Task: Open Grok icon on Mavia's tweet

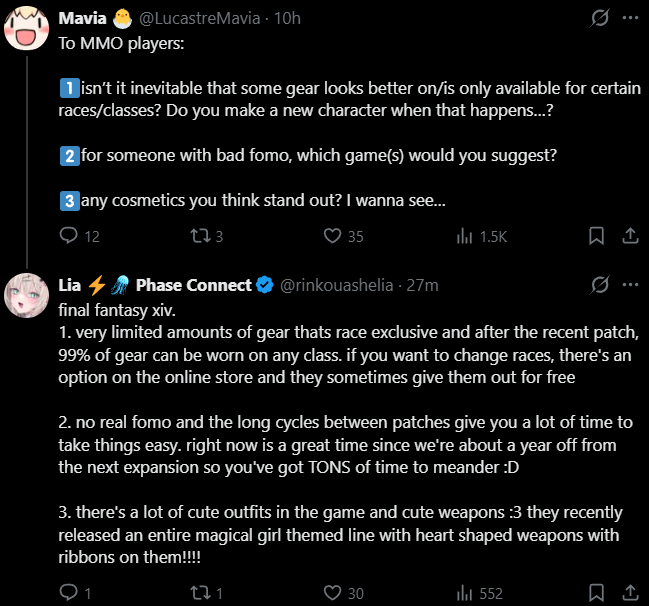Action: tap(601, 18)
